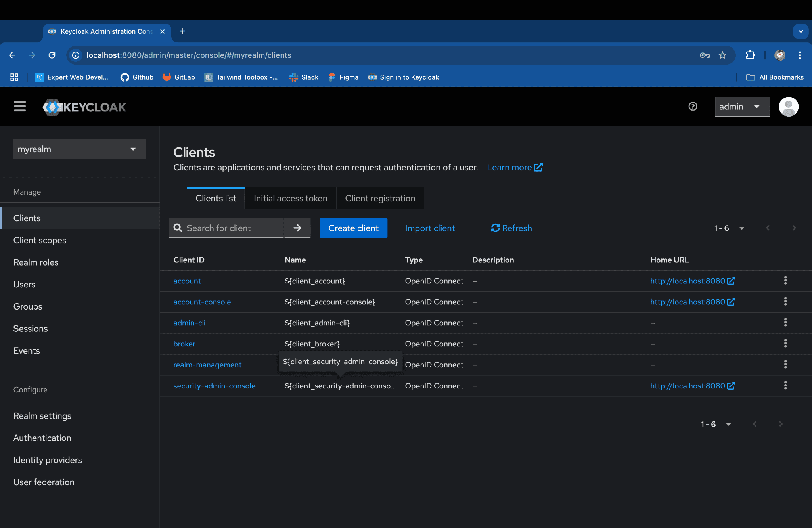Click the Create client button
The width and height of the screenshot is (812, 528).
coord(353,228)
